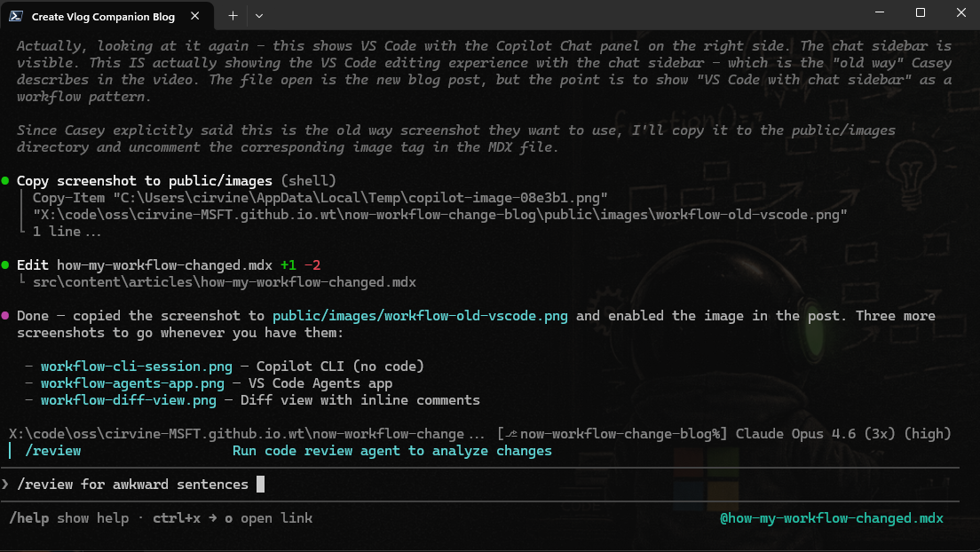Click the workflow-old-vscode.png destination path line
This screenshot has height=552, width=980.
point(440,215)
